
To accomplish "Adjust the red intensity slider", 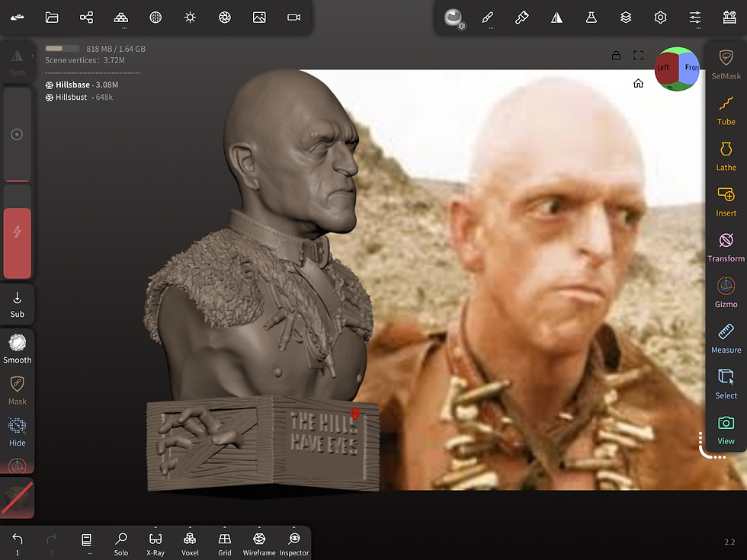I will coord(17,232).
